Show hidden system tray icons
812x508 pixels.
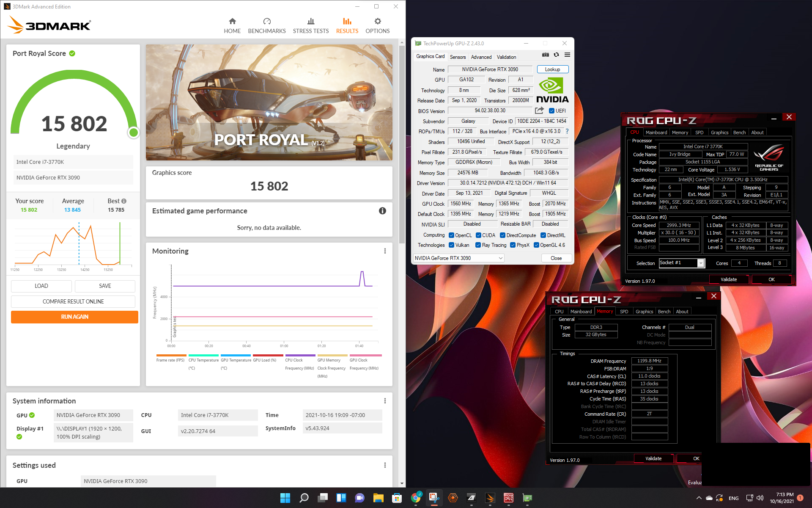(699, 498)
